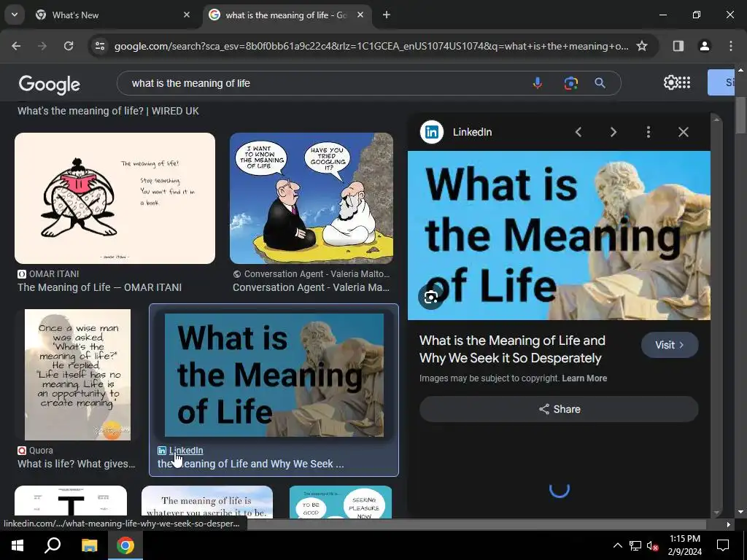This screenshot has width=747, height=560.
Task: Select Chrome icon in taskbar
Action: point(125,545)
